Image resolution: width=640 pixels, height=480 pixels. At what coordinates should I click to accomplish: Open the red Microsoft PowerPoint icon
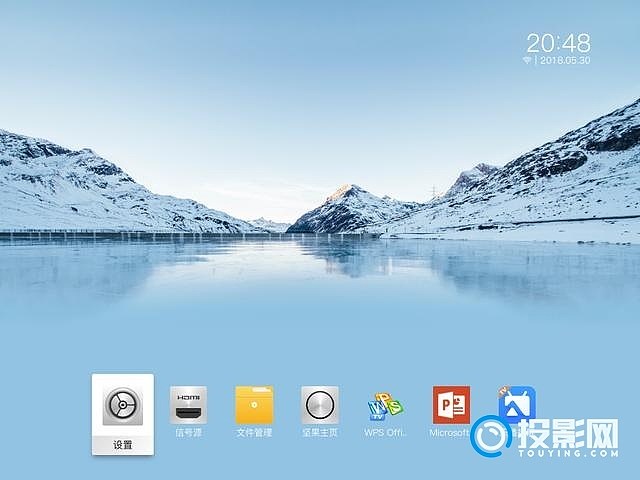(x=451, y=405)
